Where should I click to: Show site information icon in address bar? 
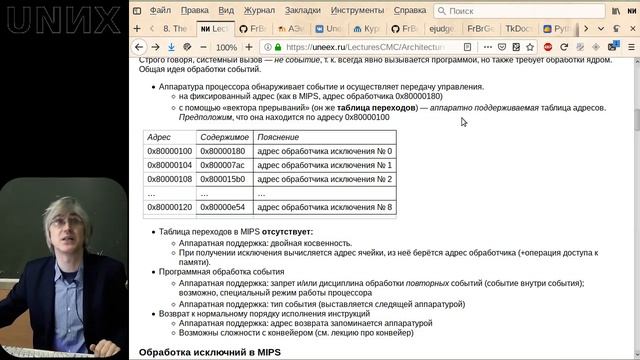pos(267,47)
